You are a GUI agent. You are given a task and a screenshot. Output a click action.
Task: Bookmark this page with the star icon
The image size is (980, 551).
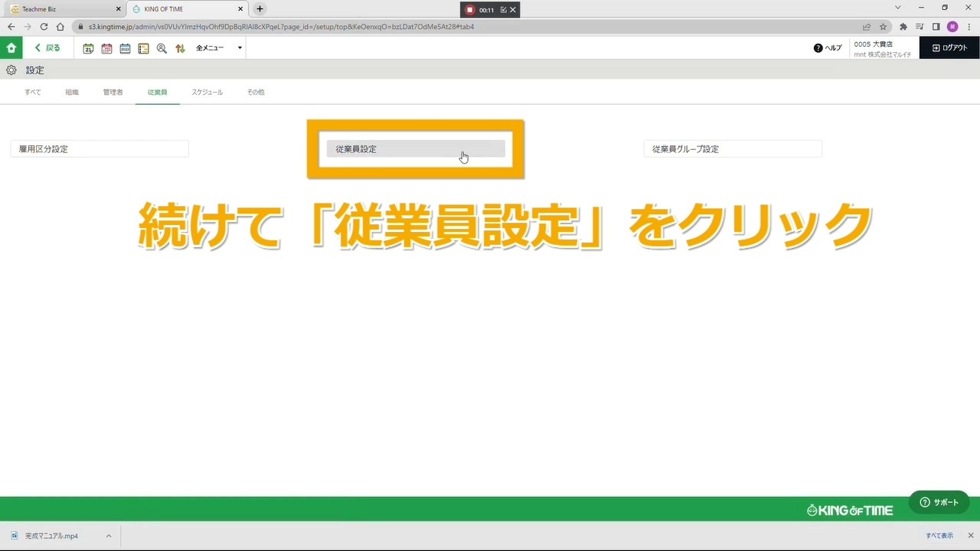tap(883, 27)
